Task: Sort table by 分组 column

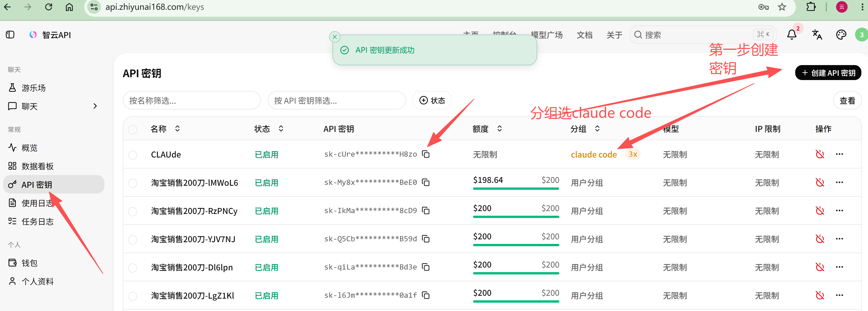Action: tap(585, 129)
